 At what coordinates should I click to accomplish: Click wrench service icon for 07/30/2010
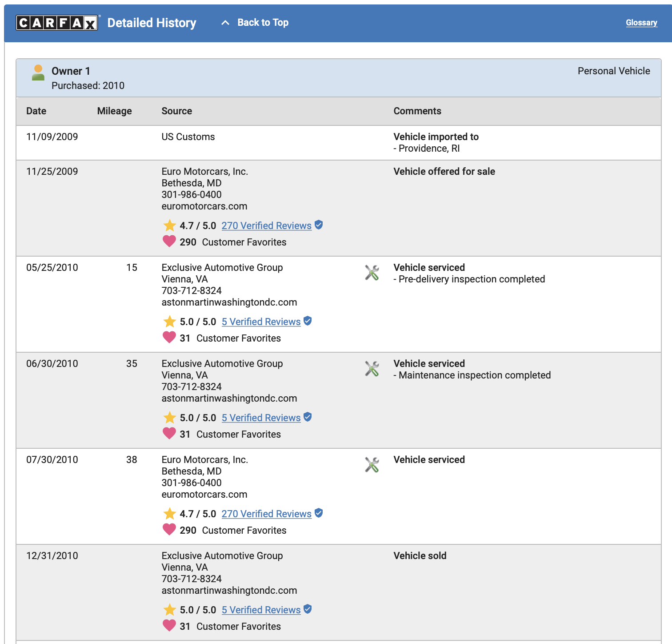click(372, 465)
